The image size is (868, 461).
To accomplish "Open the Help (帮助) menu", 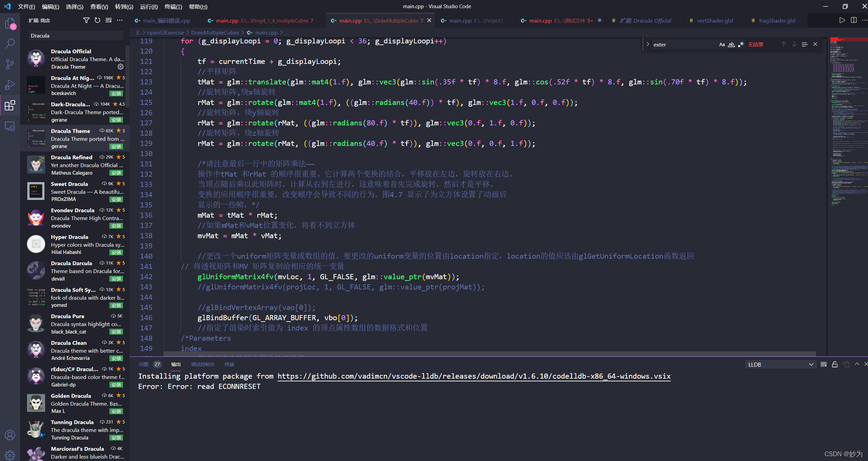I will (198, 6).
